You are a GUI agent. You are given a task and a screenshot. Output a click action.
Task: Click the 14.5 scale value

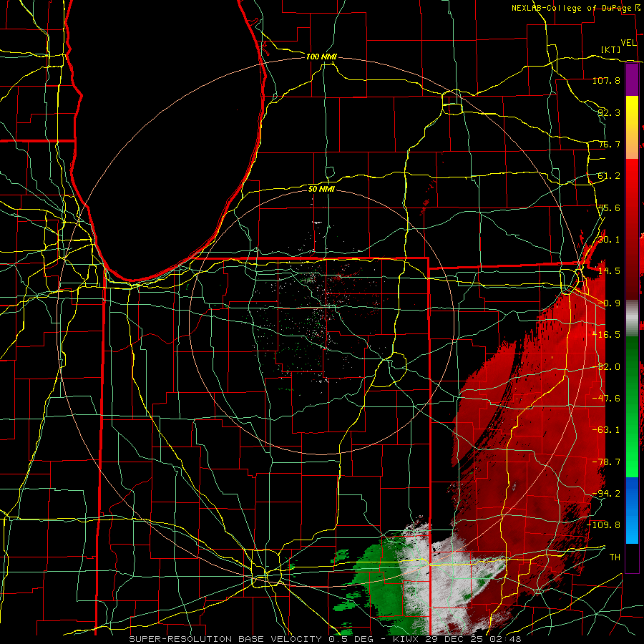coord(609,271)
